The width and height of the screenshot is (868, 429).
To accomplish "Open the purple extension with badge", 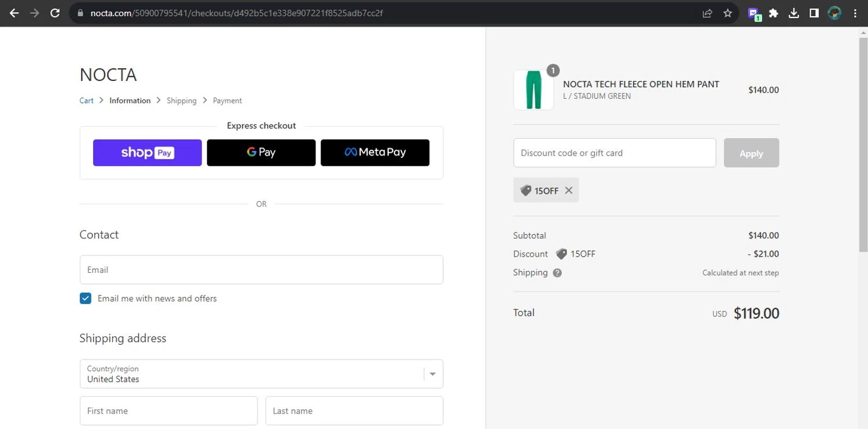I will pos(754,14).
